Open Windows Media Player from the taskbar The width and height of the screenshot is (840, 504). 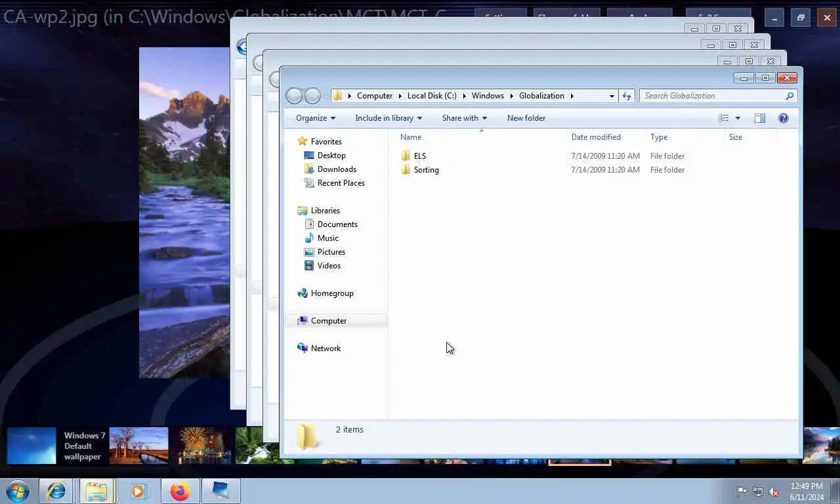pyautogui.click(x=138, y=491)
